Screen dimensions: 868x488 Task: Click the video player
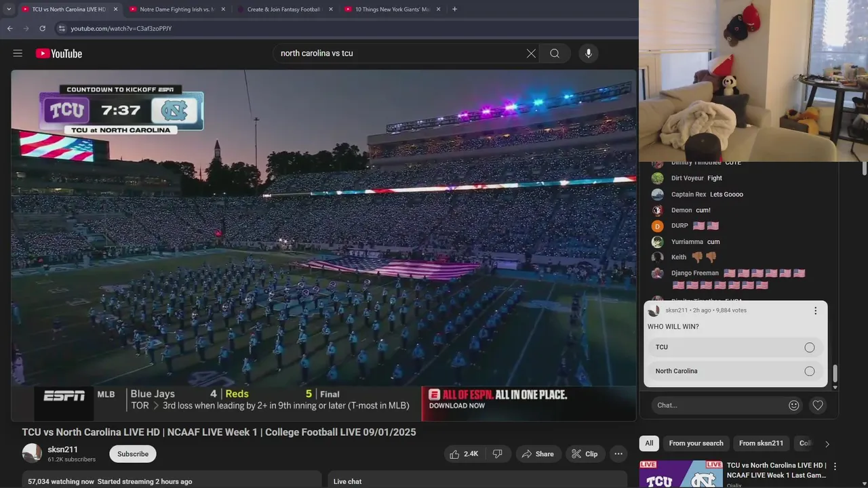(323, 245)
